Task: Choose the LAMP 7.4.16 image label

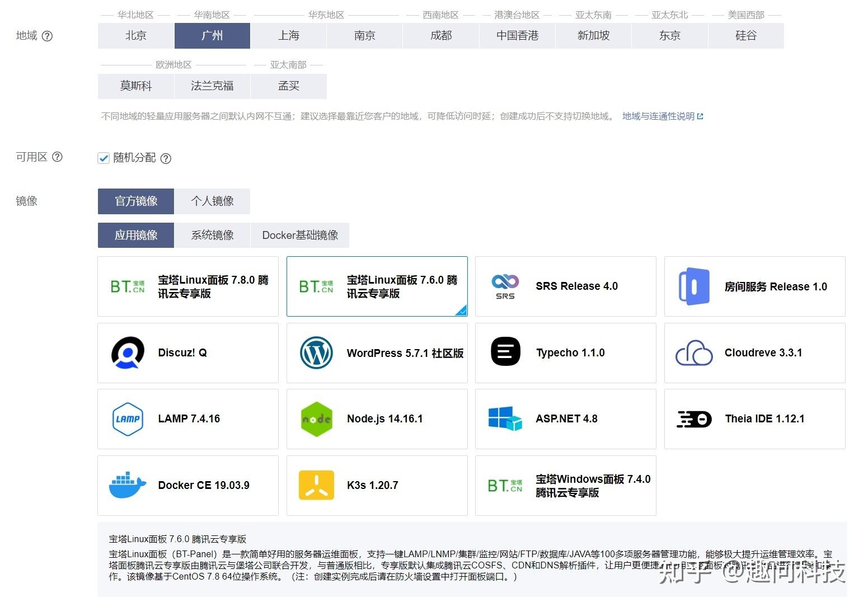Action: 189,419
